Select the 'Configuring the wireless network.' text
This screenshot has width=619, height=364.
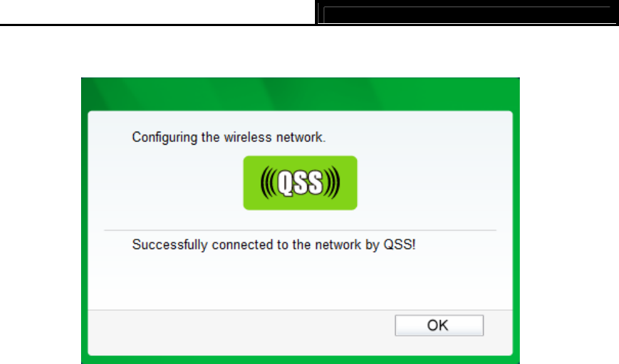click(229, 137)
